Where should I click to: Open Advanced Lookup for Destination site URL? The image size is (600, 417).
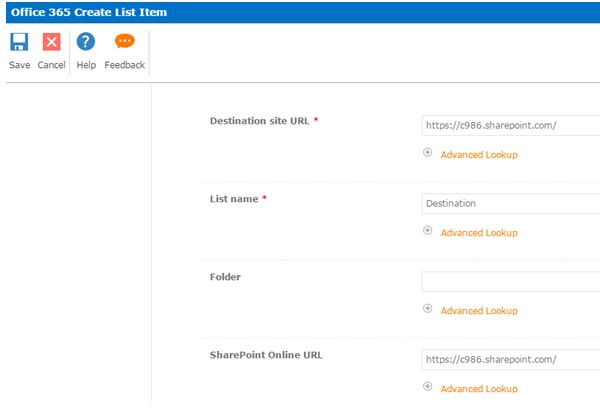[479, 155]
